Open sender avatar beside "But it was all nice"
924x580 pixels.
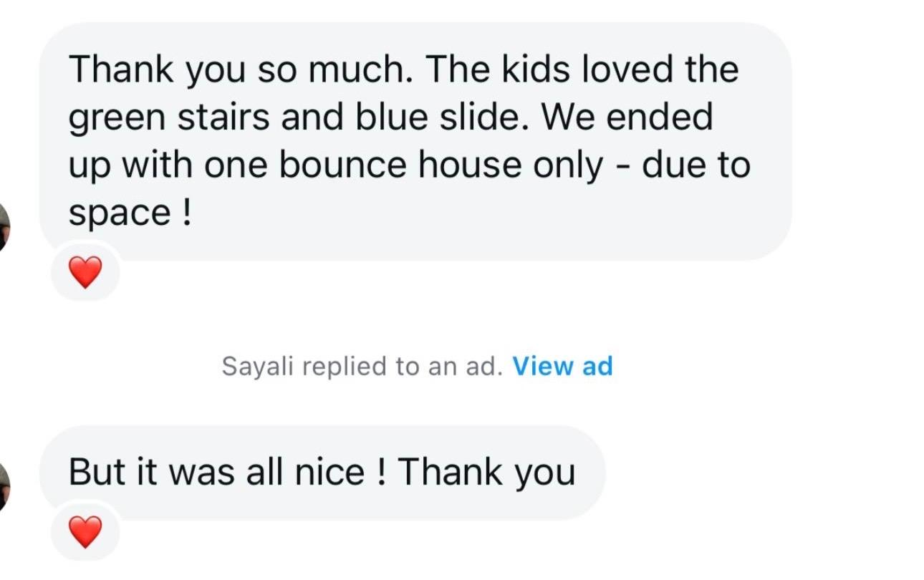click(x=4, y=485)
